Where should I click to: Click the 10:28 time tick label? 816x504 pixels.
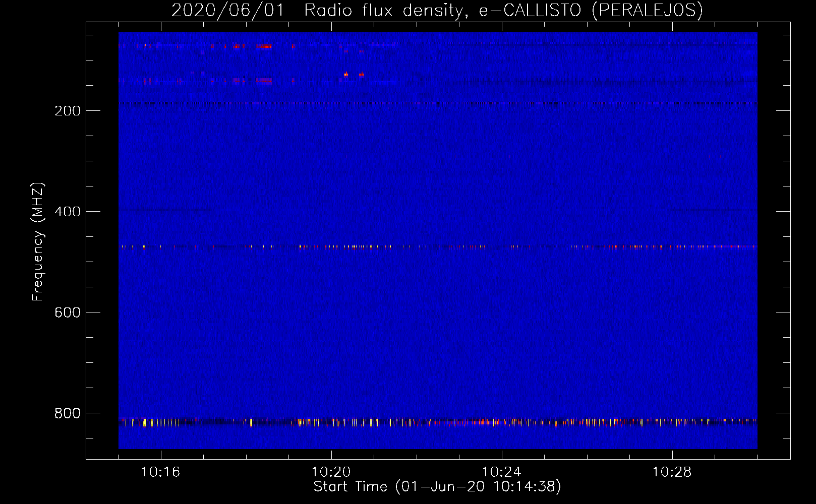[672, 472]
